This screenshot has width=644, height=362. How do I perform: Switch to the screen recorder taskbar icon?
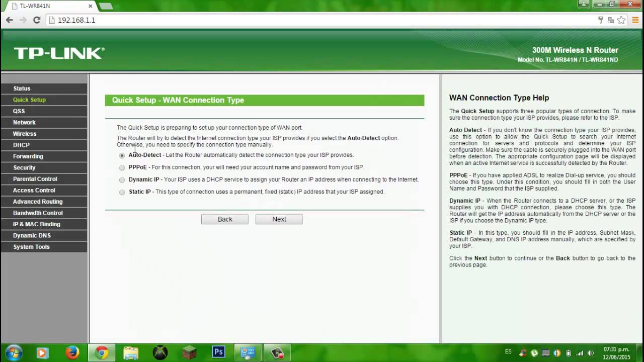point(277,353)
